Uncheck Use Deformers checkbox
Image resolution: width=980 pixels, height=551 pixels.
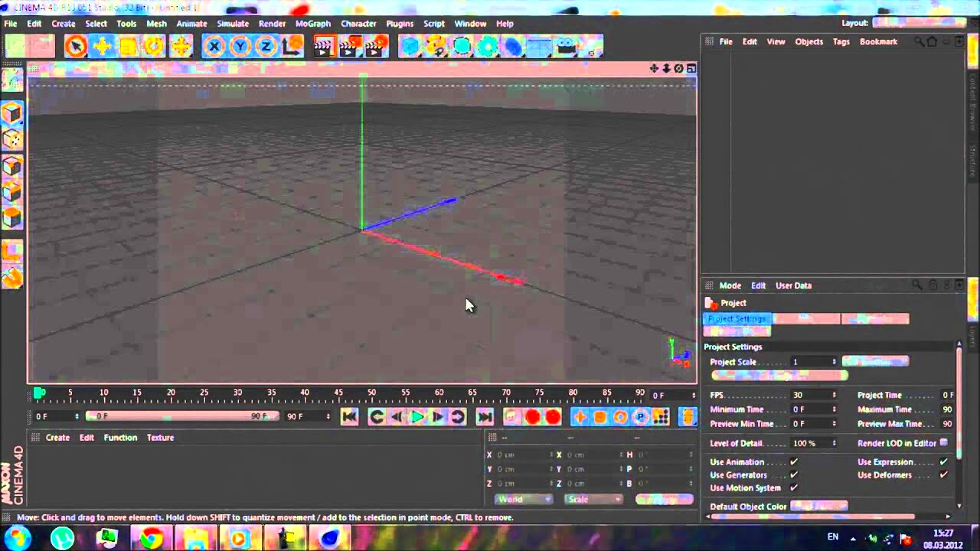click(x=943, y=474)
